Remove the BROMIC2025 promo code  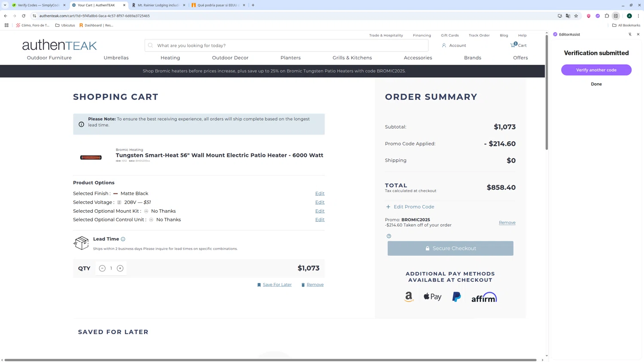tap(507, 223)
